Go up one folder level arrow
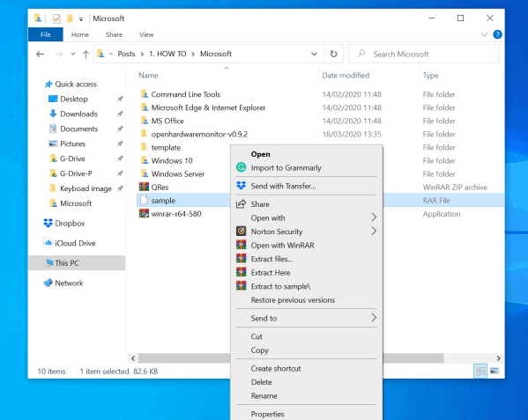The width and height of the screenshot is (528, 420). click(86, 54)
